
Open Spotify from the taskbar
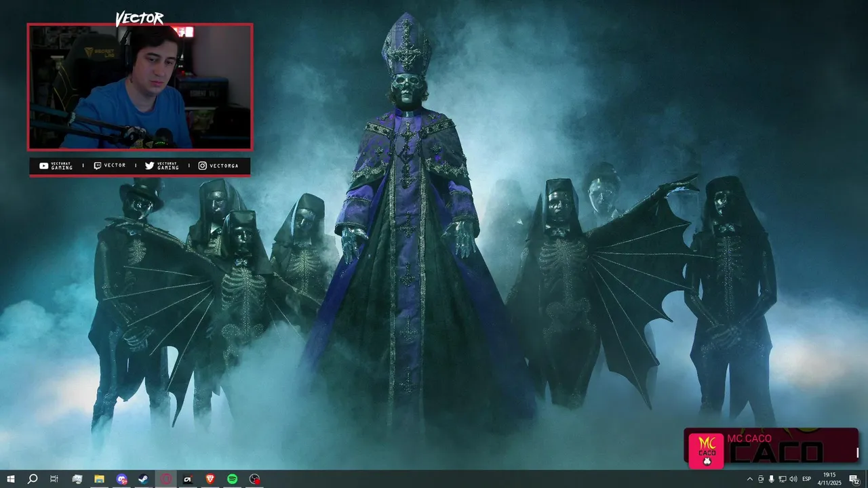coord(232,479)
